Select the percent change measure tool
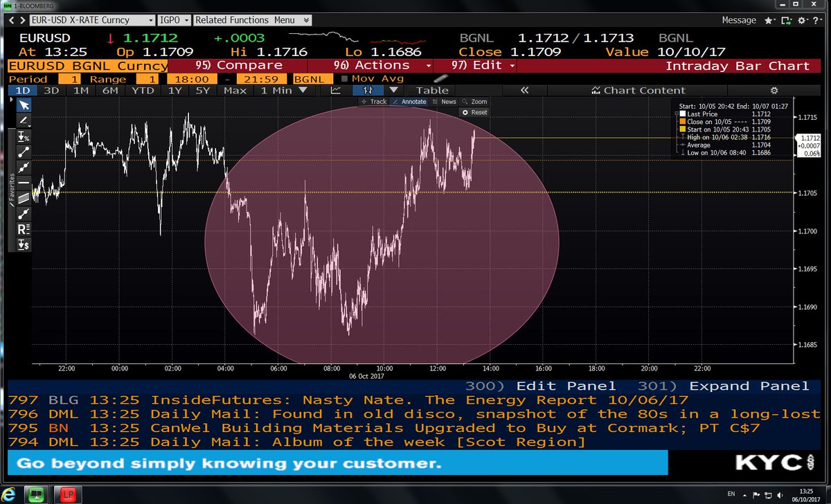Viewport: 831px width, 504px height. 24,136
